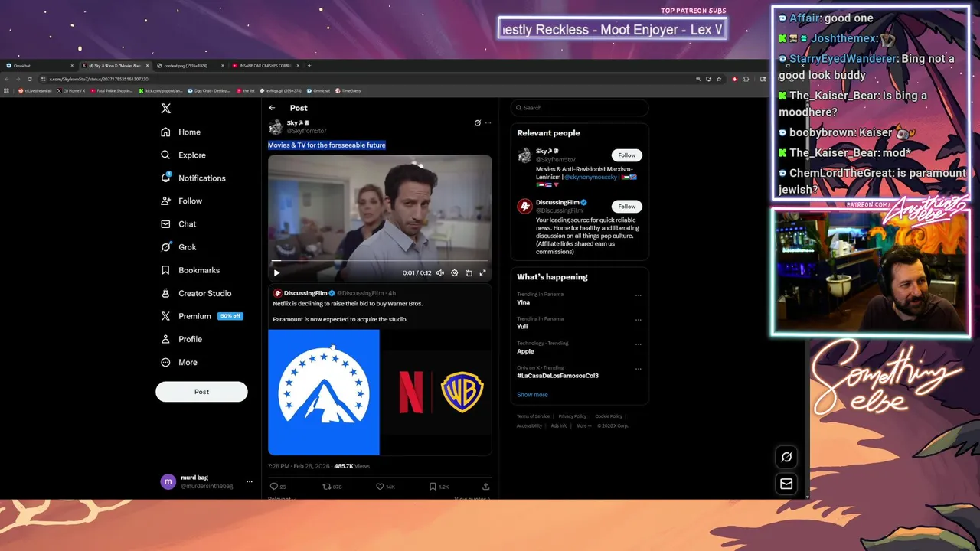980x551 pixels.
Task: Click the Premium 50% off badge
Action: click(x=230, y=316)
